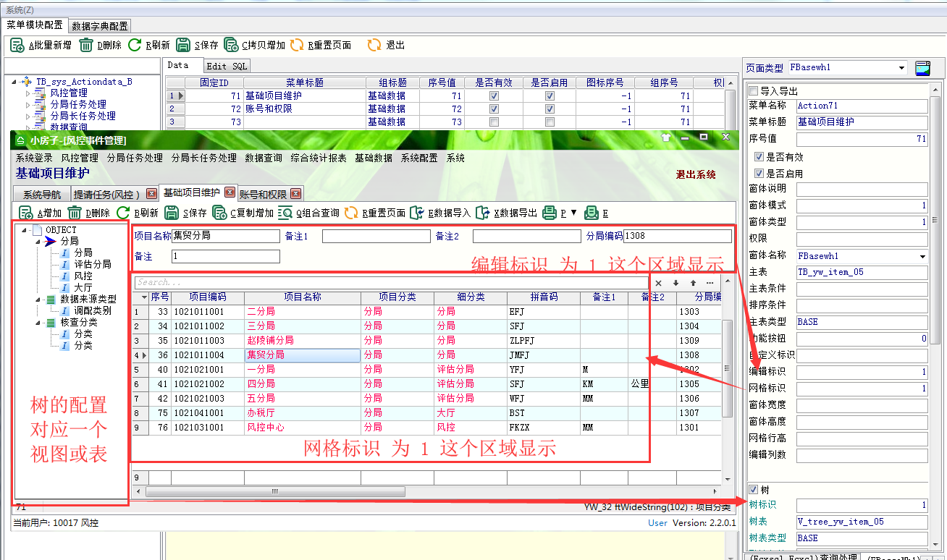Screen dimensions: 947x560
Task: Click D删除 in the top toolbar
Action: coord(101,45)
